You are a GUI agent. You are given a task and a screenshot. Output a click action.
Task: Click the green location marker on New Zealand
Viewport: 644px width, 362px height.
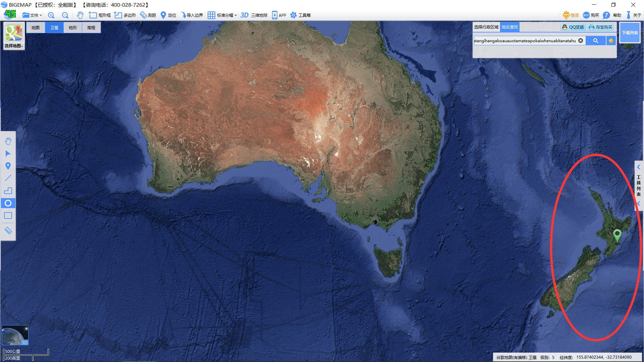point(617,235)
